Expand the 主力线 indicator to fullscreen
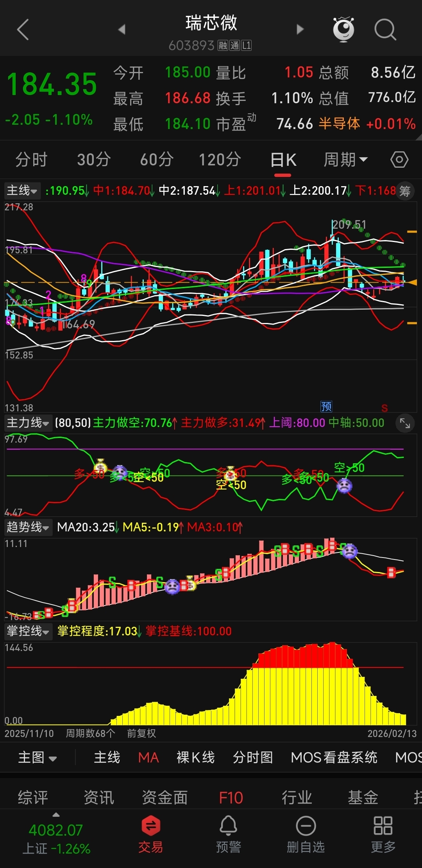This screenshot has height=868, width=422. (405, 423)
